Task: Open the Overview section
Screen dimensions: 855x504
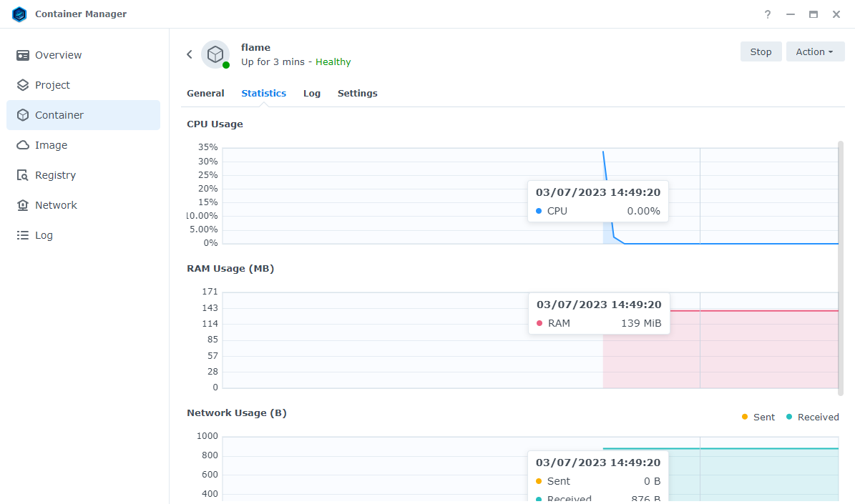Action: 84,55
